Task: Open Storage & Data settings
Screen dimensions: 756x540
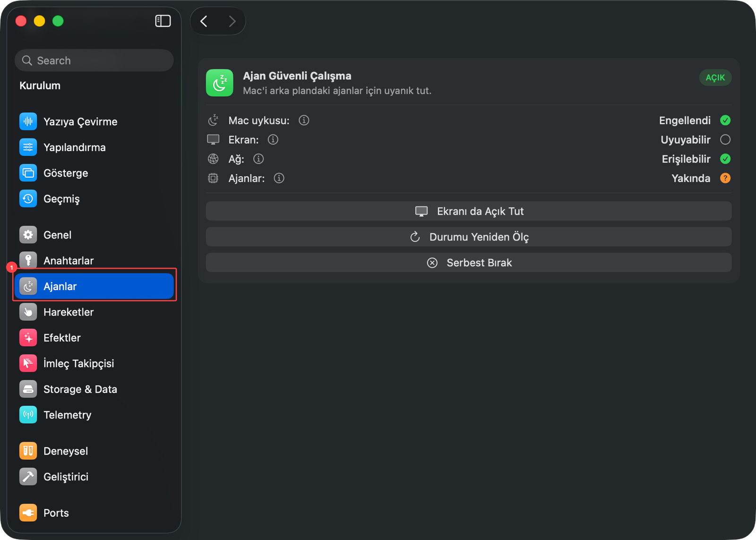Action: pos(94,389)
